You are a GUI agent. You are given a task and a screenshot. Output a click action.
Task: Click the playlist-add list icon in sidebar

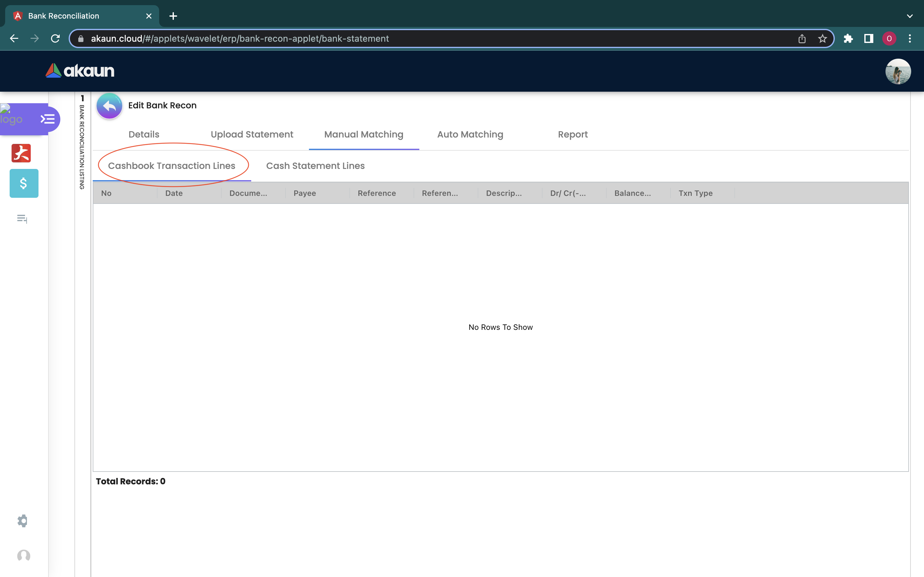pyautogui.click(x=22, y=219)
